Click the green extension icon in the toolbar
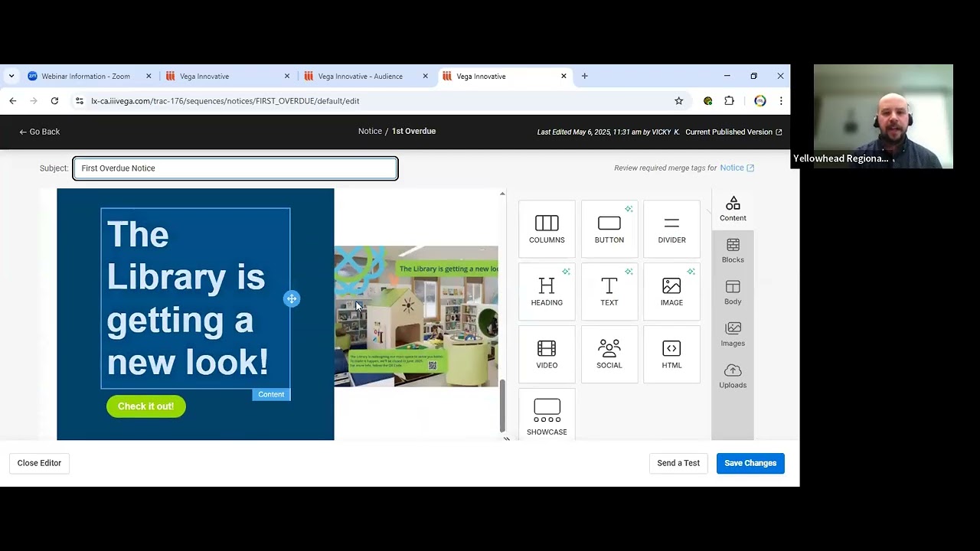The width and height of the screenshot is (980, 551). tap(708, 101)
